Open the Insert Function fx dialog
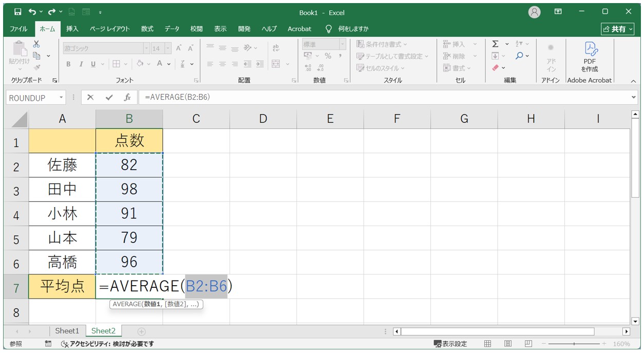Screen dimensions: 644x353 127,98
